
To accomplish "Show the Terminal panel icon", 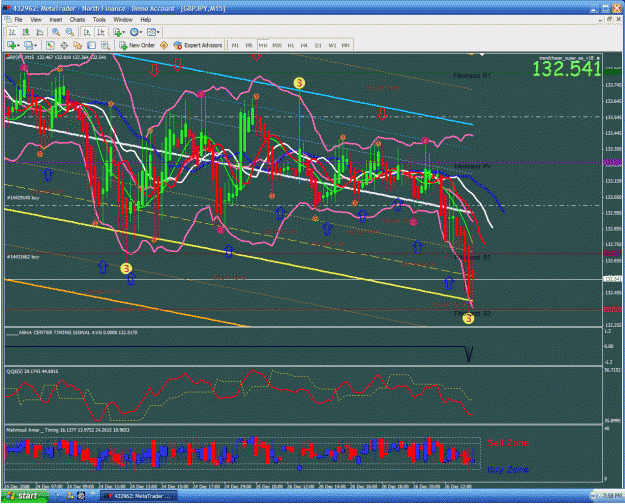I will click(x=91, y=45).
